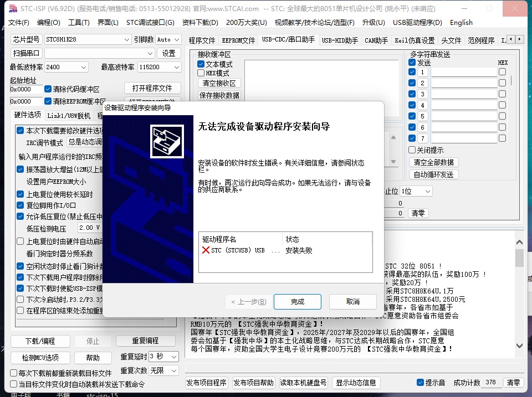
Task: Switch language via English menu
Action: [461, 22]
